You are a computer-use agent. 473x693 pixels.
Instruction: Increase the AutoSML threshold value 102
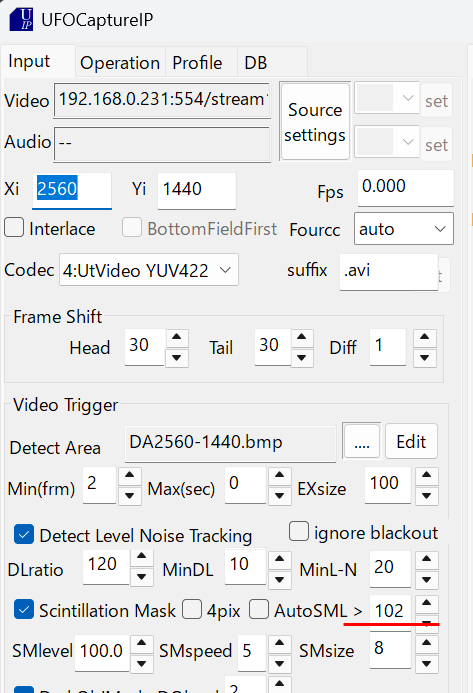[427, 603]
